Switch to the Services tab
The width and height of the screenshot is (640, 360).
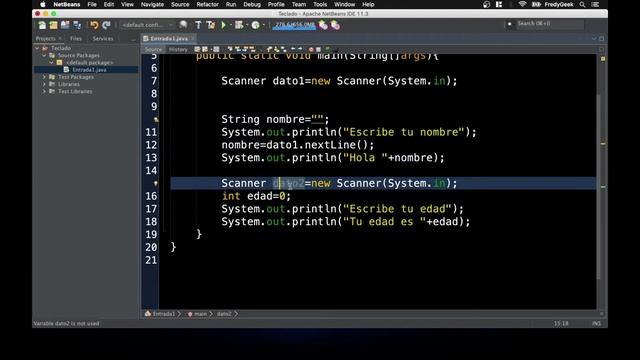tap(103, 38)
